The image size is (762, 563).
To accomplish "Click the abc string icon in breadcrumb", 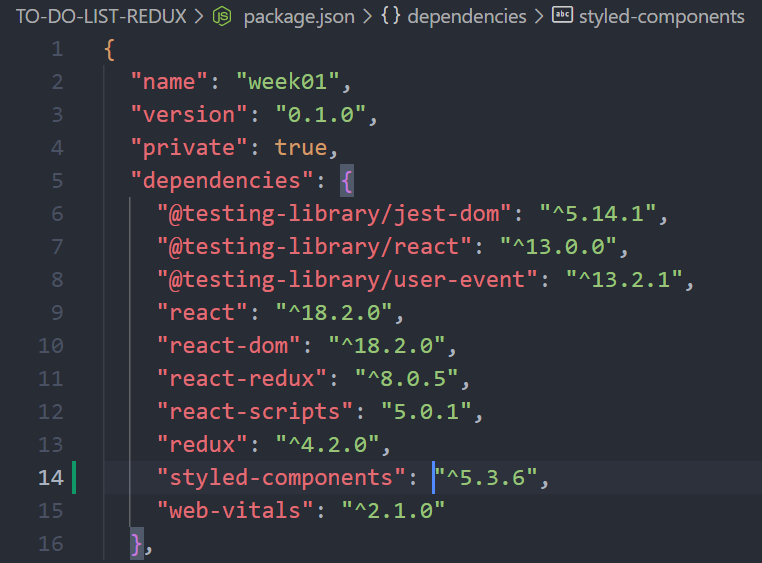I will (x=562, y=15).
